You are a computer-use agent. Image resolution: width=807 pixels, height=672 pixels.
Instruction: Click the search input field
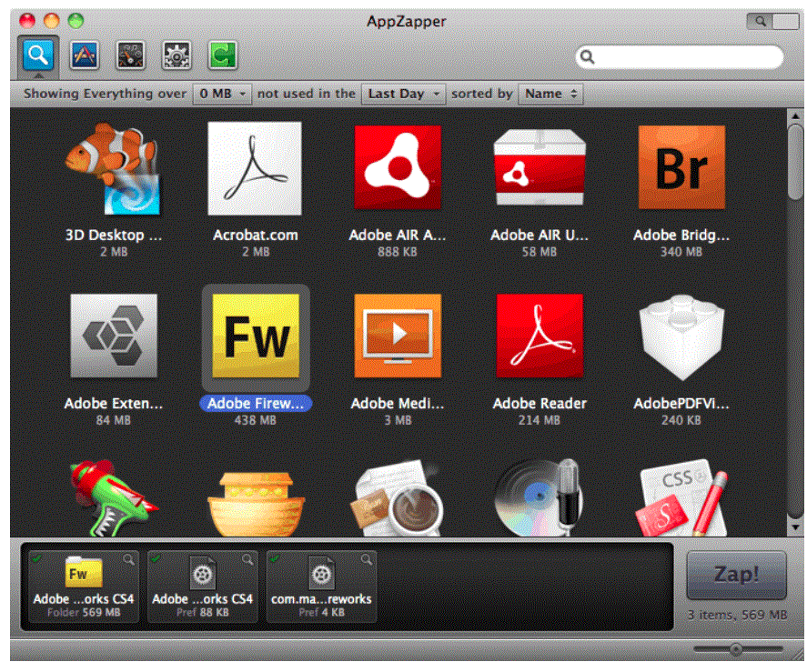pos(680,56)
